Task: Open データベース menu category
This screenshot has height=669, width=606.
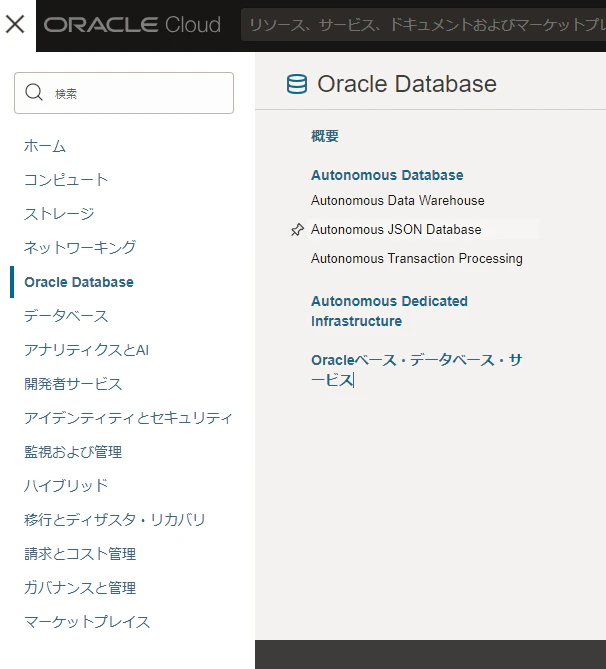Action: click(66, 316)
